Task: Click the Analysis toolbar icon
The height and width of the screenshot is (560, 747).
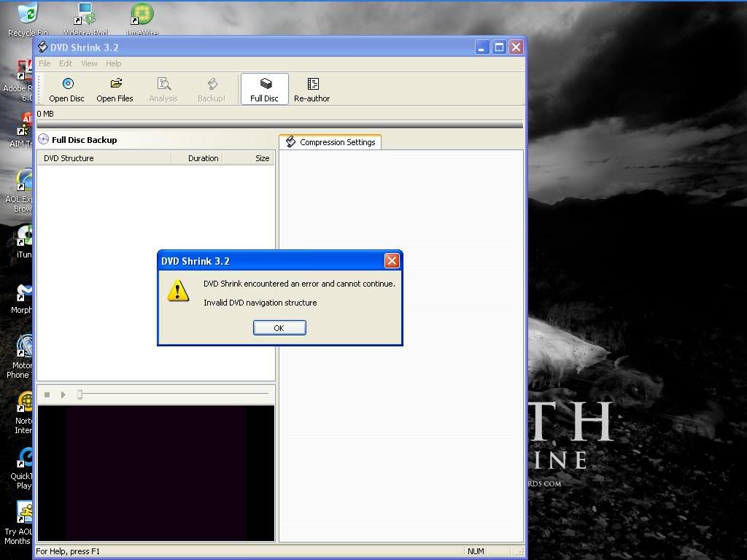Action: pyautogui.click(x=163, y=90)
